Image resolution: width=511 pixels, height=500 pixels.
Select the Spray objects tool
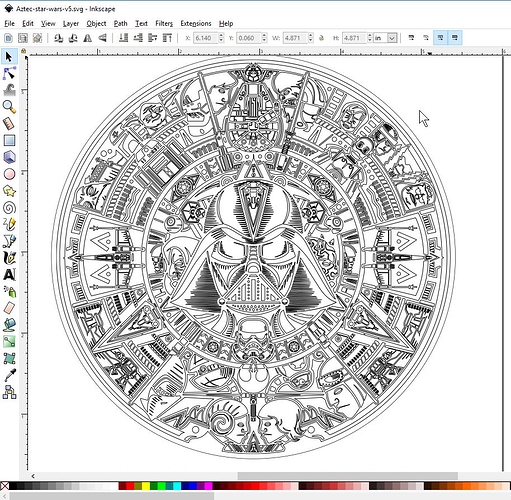click(9, 292)
